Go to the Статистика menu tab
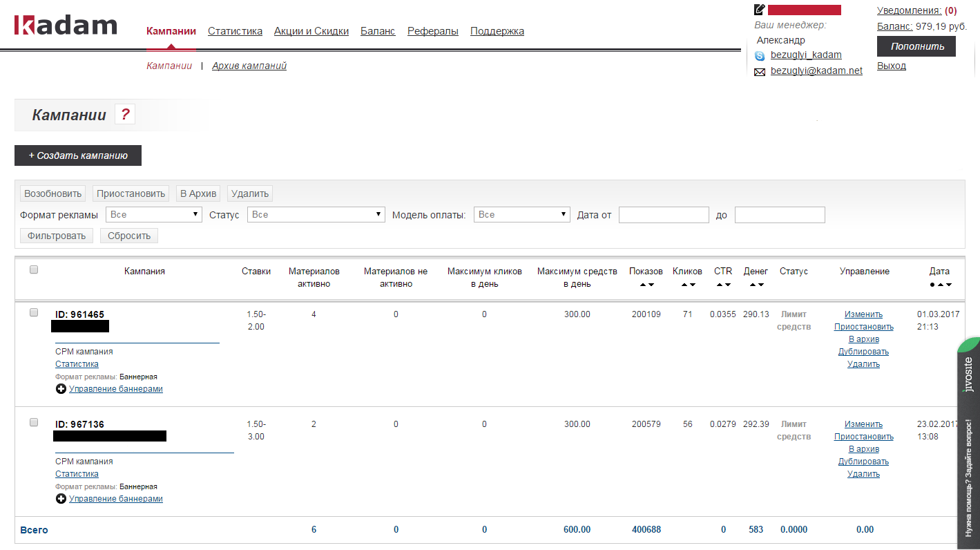 pyautogui.click(x=235, y=31)
